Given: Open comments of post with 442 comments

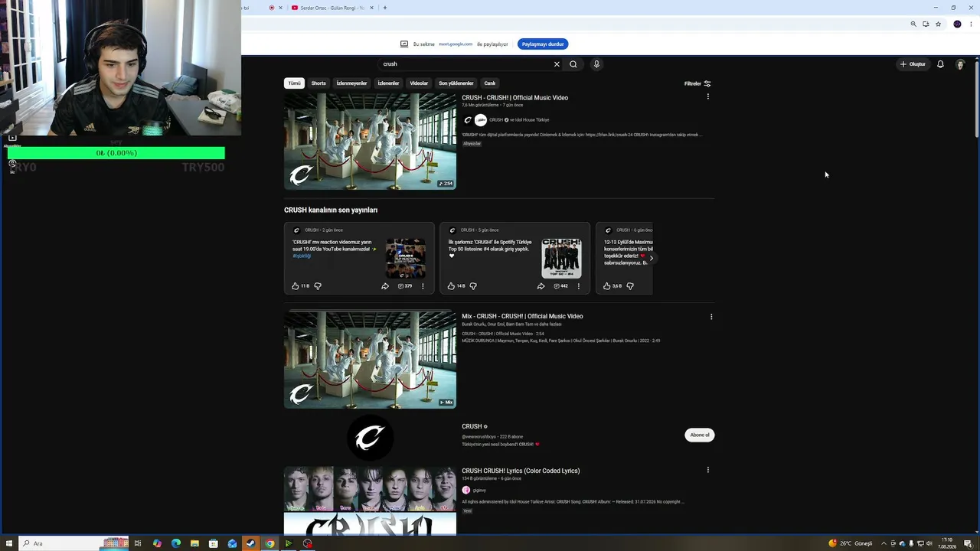Looking at the screenshot, I should coord(561,286).
